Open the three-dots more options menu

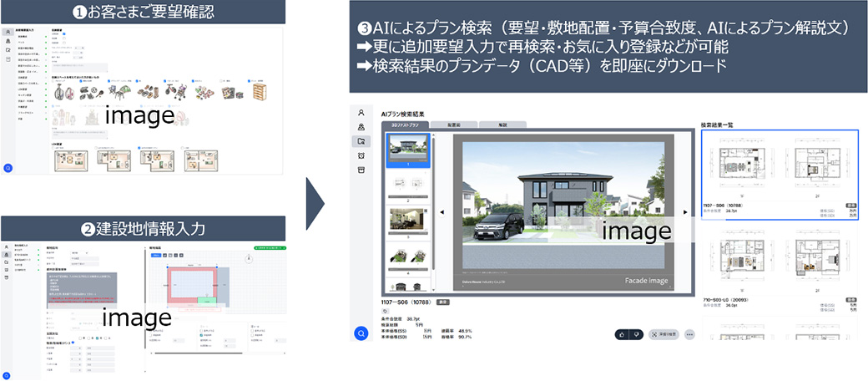pyautogui.click(x=689, y=334)
